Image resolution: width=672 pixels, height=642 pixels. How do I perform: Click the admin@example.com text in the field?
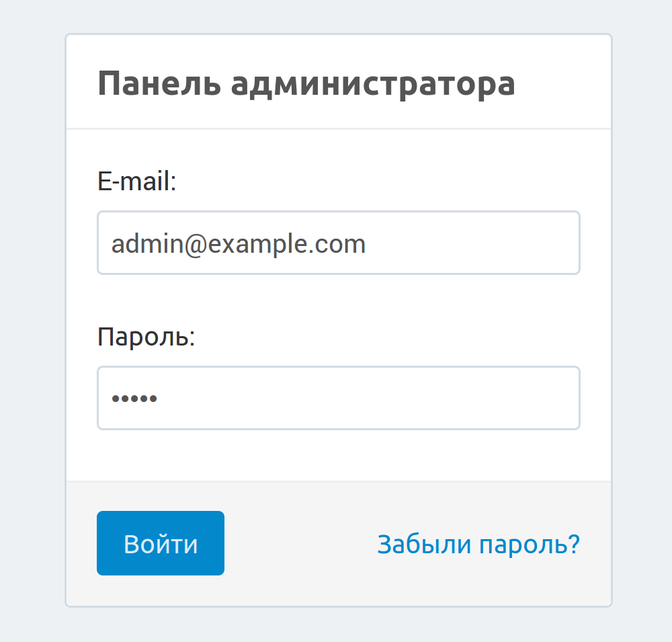[239, 243]
